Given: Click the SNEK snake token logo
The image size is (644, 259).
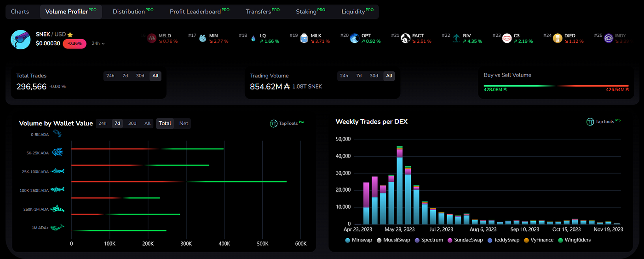Looking at the screenshot, I should (21, 39).
